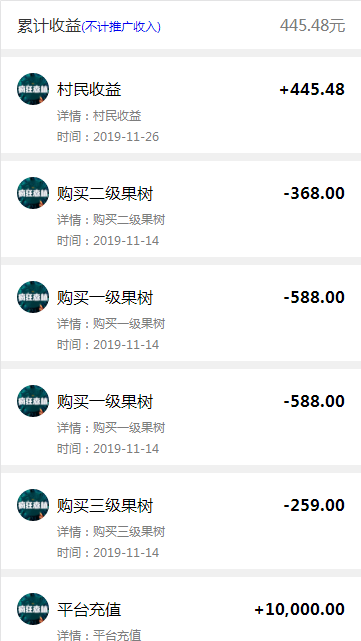
Task: Tap the 详情：平台充值 detail line
Action: coord(99,635)
